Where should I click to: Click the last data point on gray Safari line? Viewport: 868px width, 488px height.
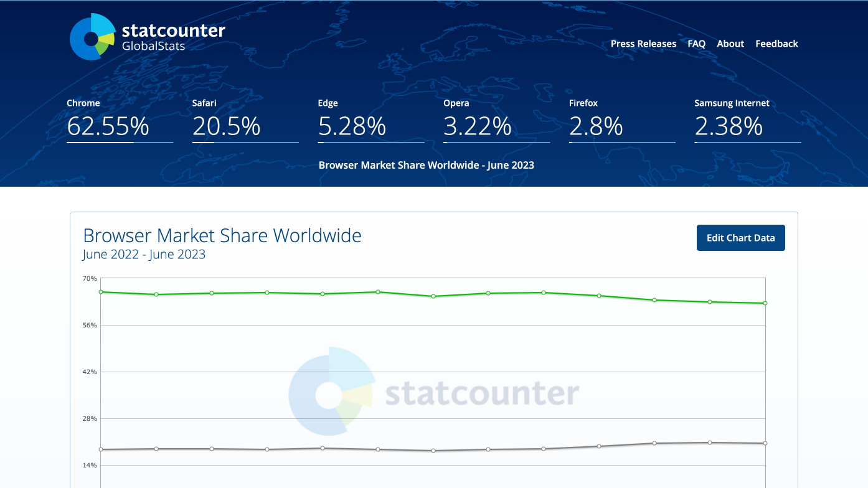(x=765, y=443)
